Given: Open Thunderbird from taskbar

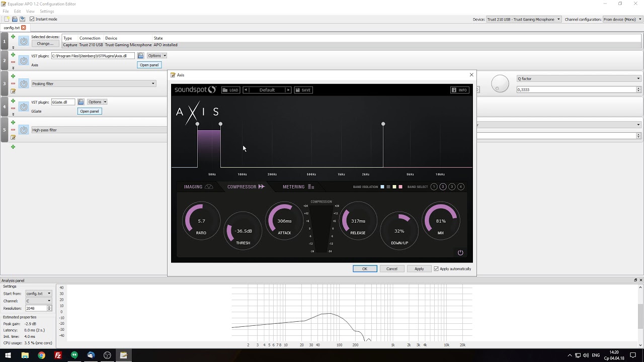Looking at the screenshot, I should tap(91, 355).
